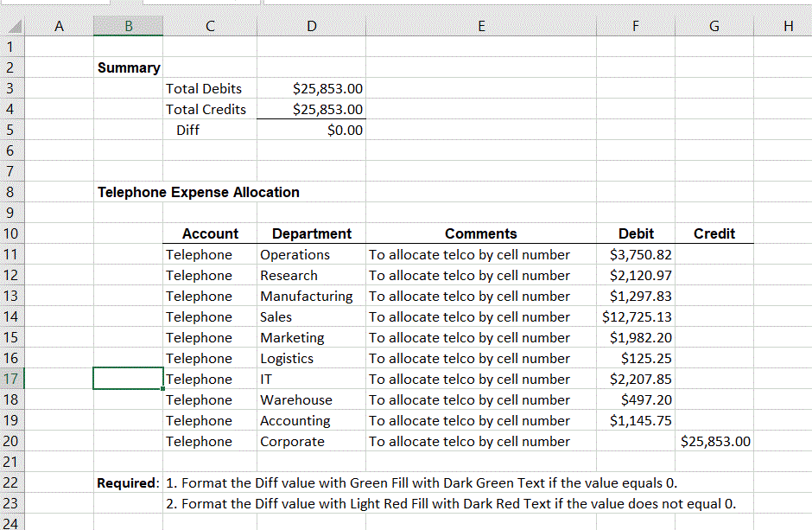Click the Total Credits label cell

click(x=210, y=109)
